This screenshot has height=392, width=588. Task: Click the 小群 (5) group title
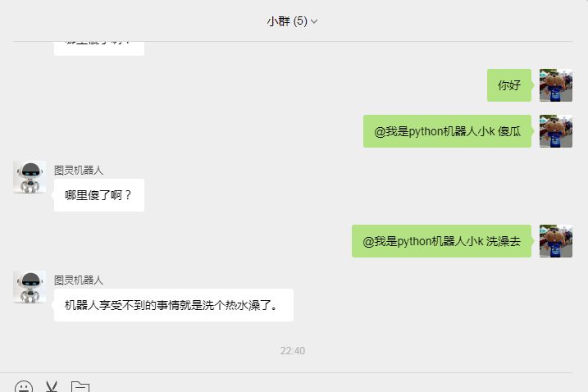[287, 21]
